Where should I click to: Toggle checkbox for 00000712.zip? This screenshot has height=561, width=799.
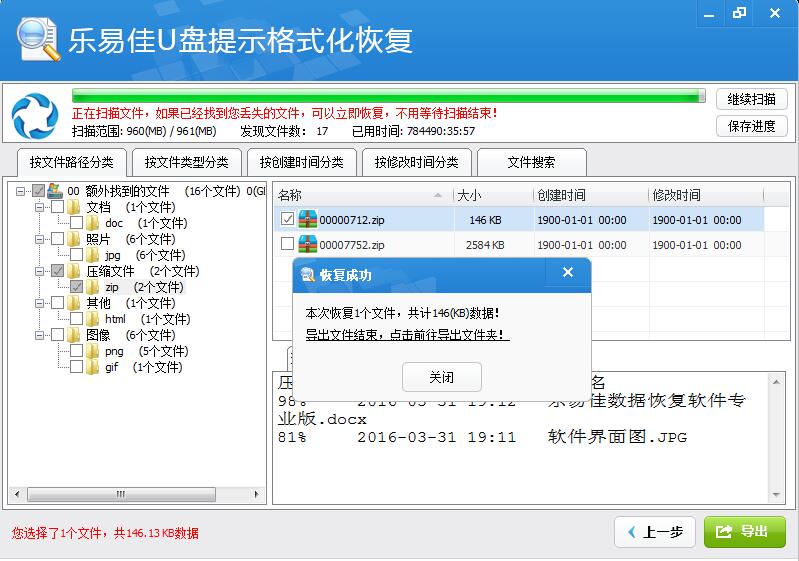287,220
